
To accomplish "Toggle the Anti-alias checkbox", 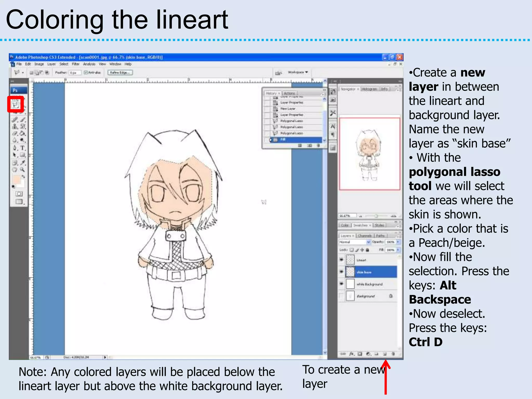I will point(86,72).
